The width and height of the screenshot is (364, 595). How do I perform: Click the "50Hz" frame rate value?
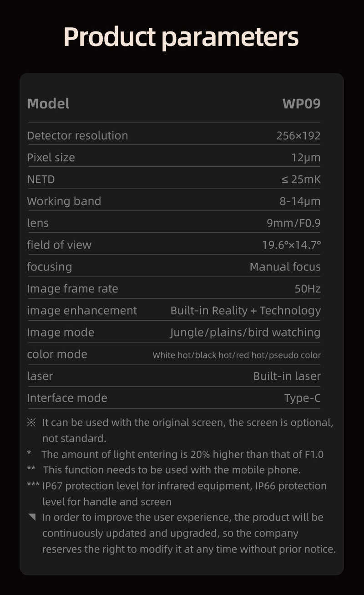[x=308, y=288]
